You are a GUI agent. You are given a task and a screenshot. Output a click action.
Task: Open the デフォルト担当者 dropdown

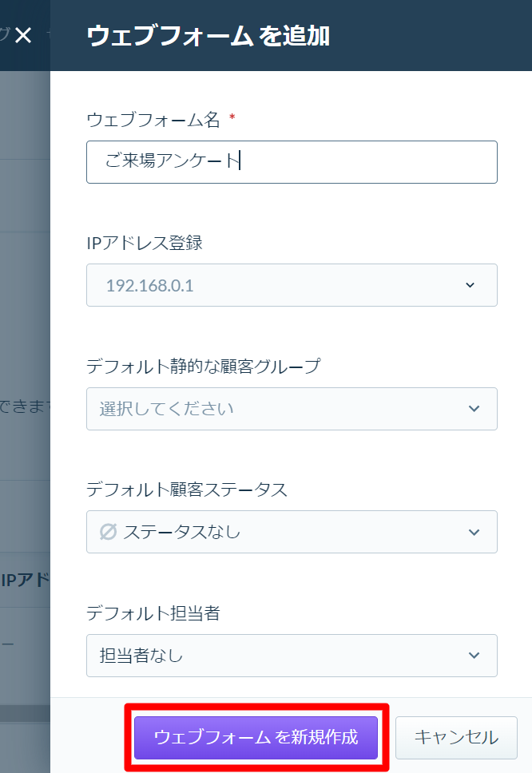(292, 656)
